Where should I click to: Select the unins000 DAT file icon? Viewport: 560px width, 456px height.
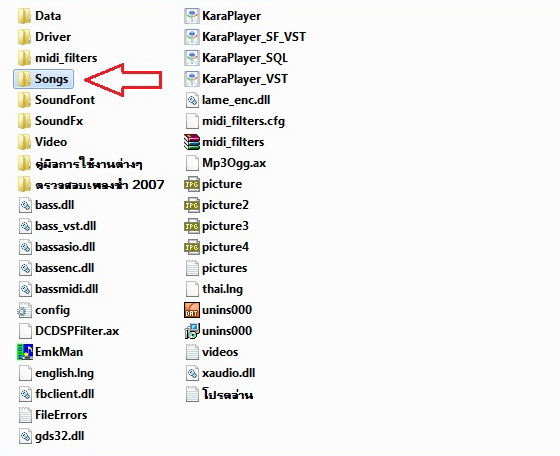click(x=192, y=310)
